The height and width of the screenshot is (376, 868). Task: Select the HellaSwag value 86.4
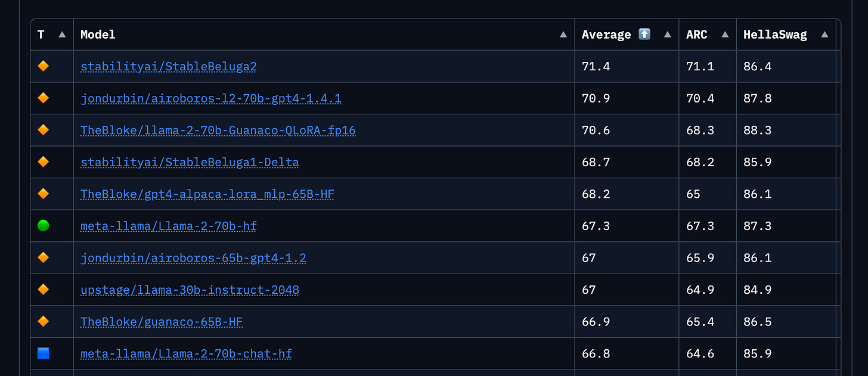tap(758, 67)
